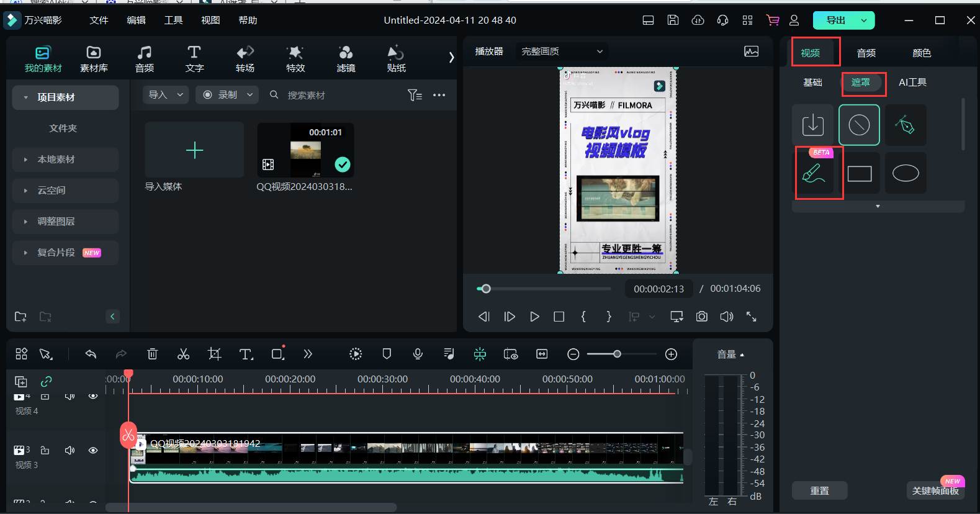Switch to the 音频 properties tab
The image size is (980, 514).
866,53
